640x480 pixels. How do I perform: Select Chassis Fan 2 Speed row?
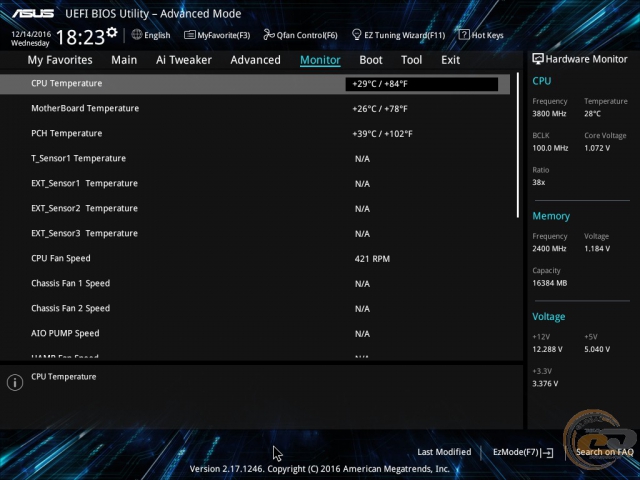[255, 309]
